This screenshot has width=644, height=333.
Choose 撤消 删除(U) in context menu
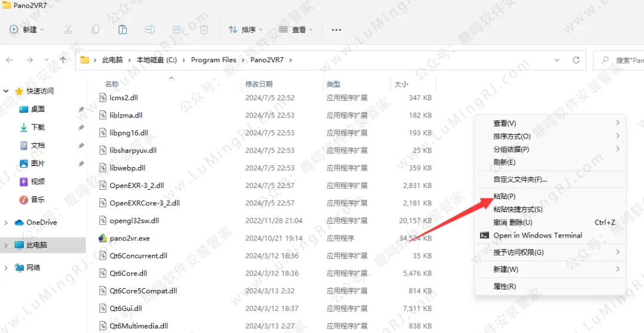point(550,223)
